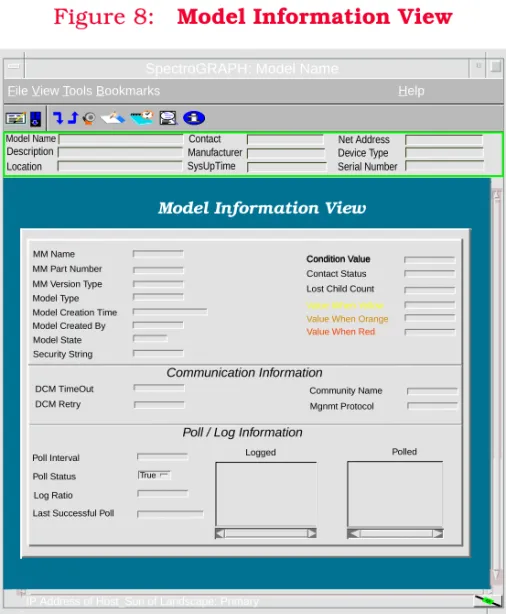Viewport: 506px width, 614px height.
Task: Click the Last Successful Poll field
Action: [170, 513]
